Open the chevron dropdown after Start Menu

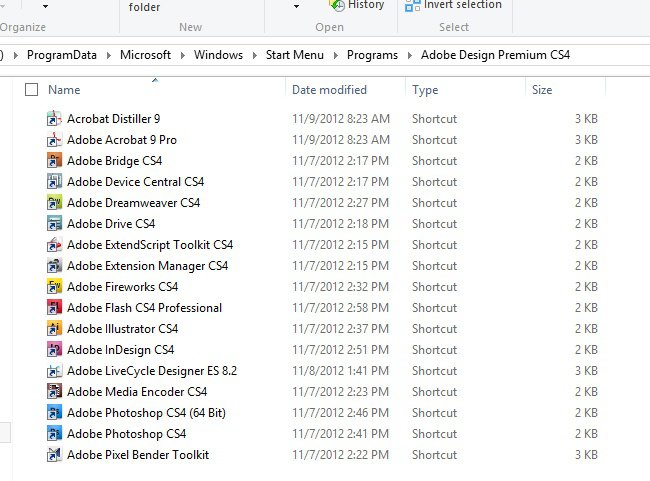pyautogui.click(x=335, y=55)
